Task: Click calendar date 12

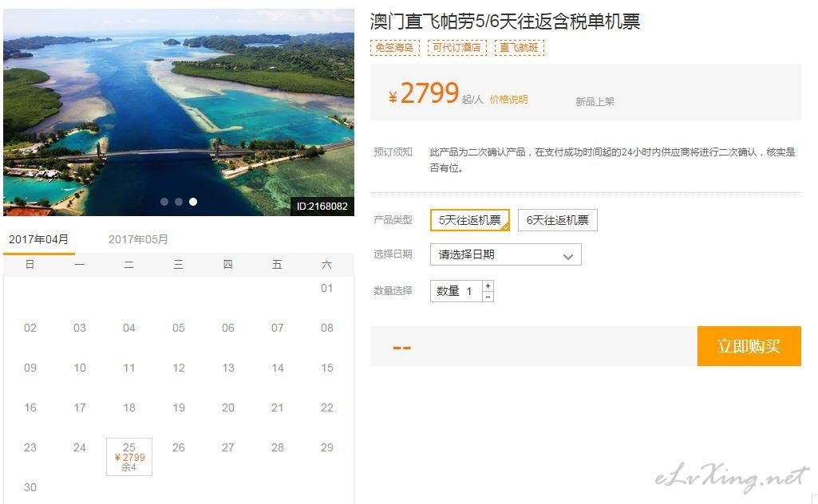Action: coord(179,368)
